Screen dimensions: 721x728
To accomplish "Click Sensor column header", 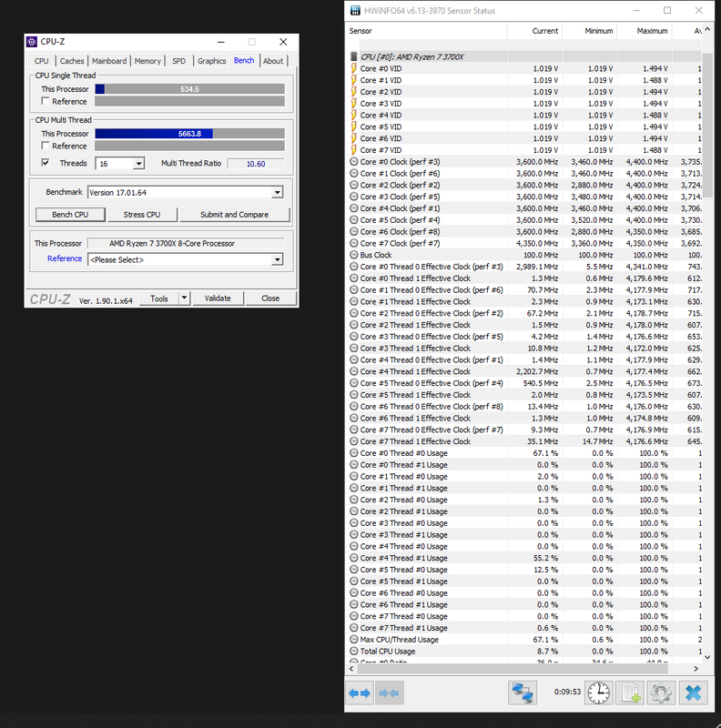I will pyautogui.click(x=427, y=31).
